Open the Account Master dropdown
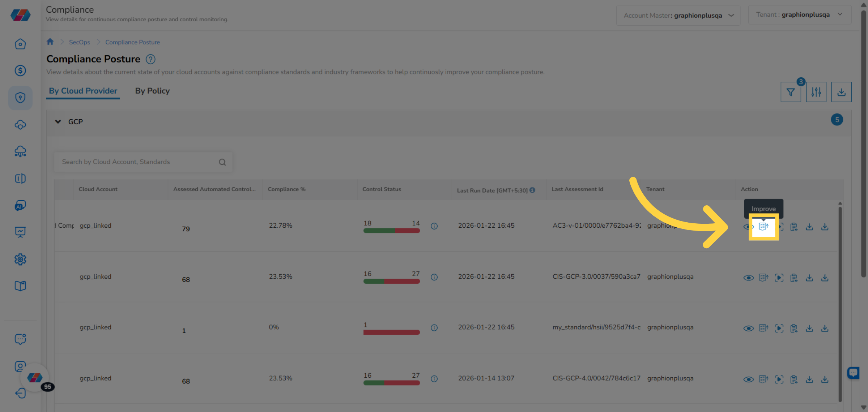This screenshot has width=868, height=412. tap(678, 16)
